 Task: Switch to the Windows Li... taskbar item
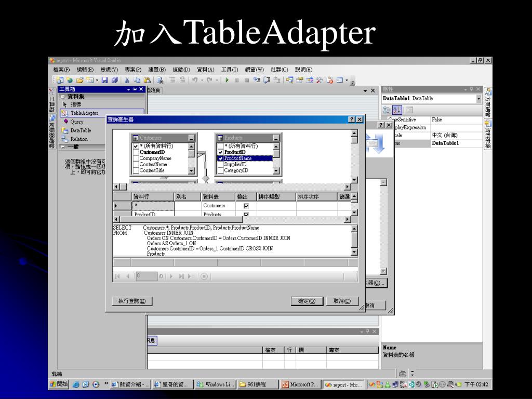coord(215,384)
